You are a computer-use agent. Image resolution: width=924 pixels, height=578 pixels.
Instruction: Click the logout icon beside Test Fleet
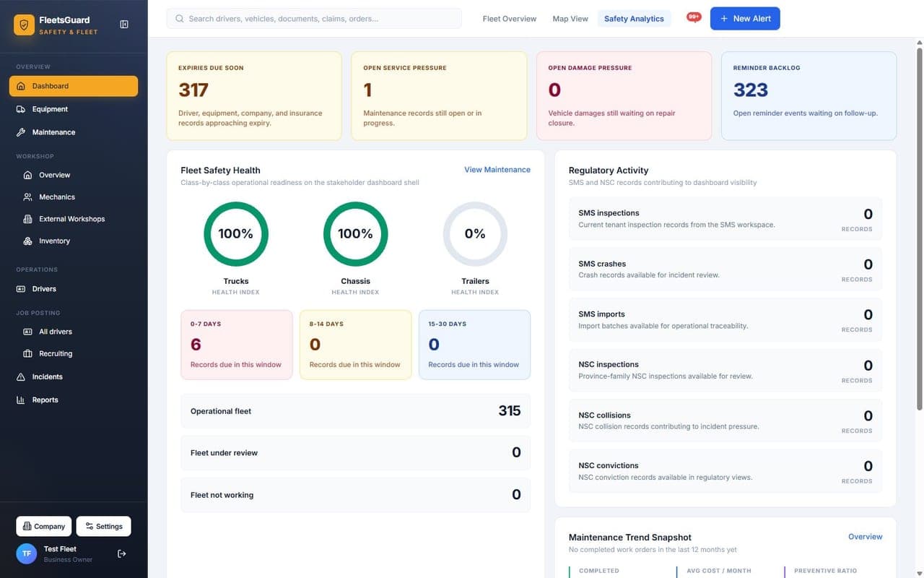pos(122,553)
